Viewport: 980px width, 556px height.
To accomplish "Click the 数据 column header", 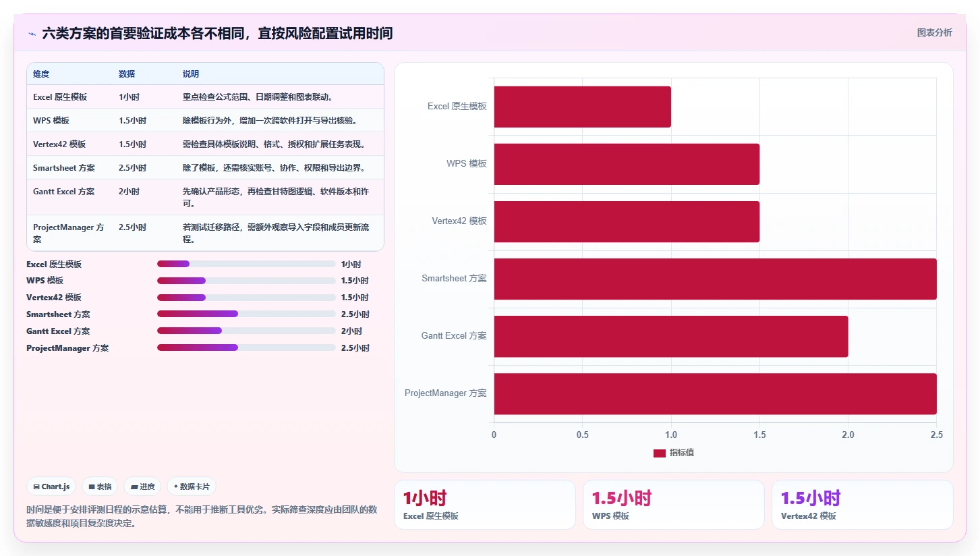I will [127, 74].
